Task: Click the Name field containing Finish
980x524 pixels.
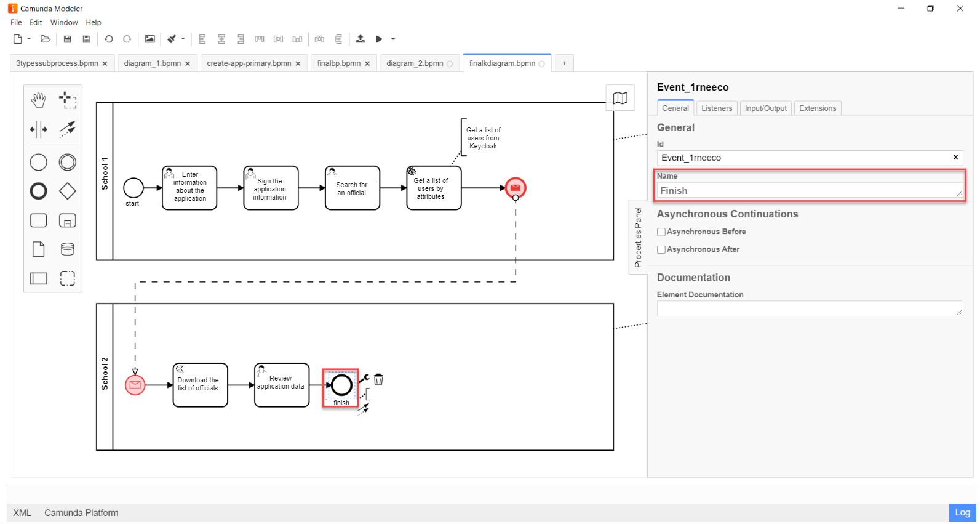Action: (x=810, y=191)
